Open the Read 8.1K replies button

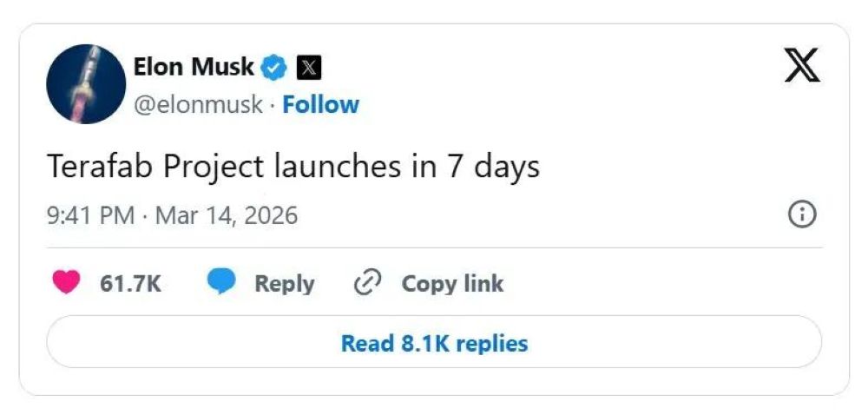(x=434, y=343)
